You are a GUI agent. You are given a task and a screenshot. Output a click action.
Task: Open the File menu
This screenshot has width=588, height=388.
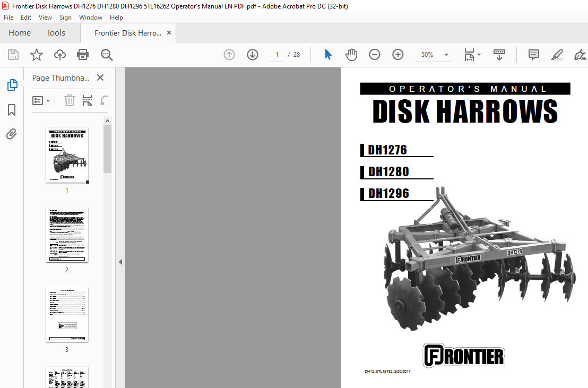click(8, 18)
